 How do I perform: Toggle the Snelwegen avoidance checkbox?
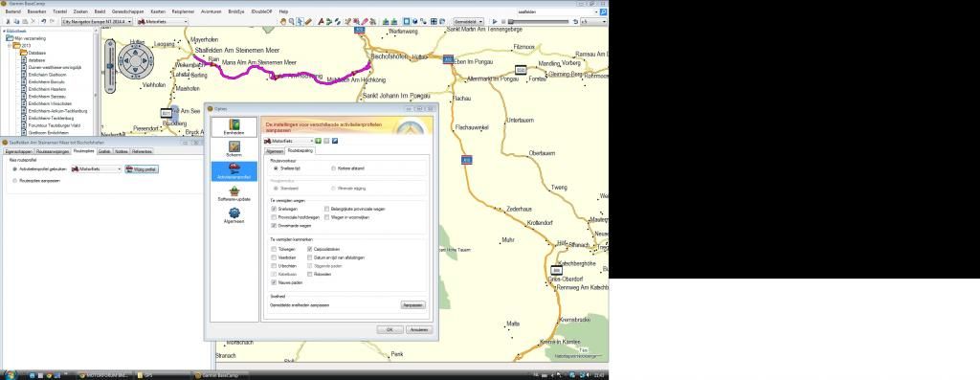tap(275, 209)
